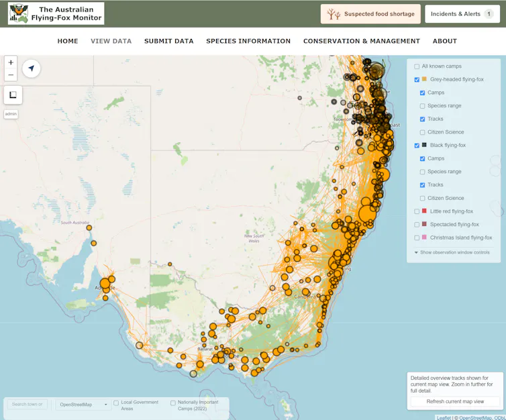The width and height of the screenshot is (506, 420).
Task: Click the locate me arrow button
Action: point(32,68)
